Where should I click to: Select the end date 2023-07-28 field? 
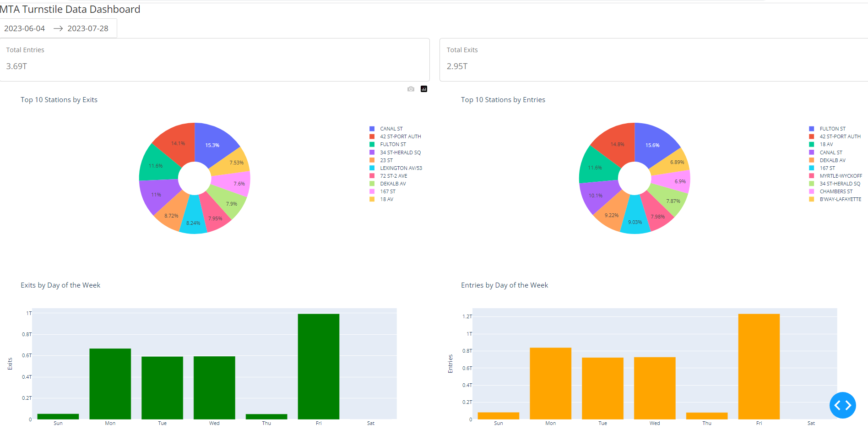pyautogui.click(x=88, y=28)
